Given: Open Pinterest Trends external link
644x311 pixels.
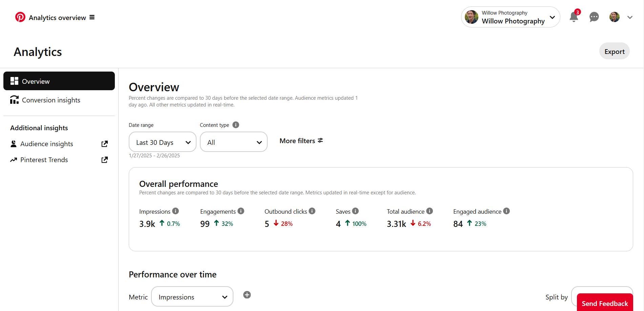Looking at the screenshot, I should [x=104, y=159].
